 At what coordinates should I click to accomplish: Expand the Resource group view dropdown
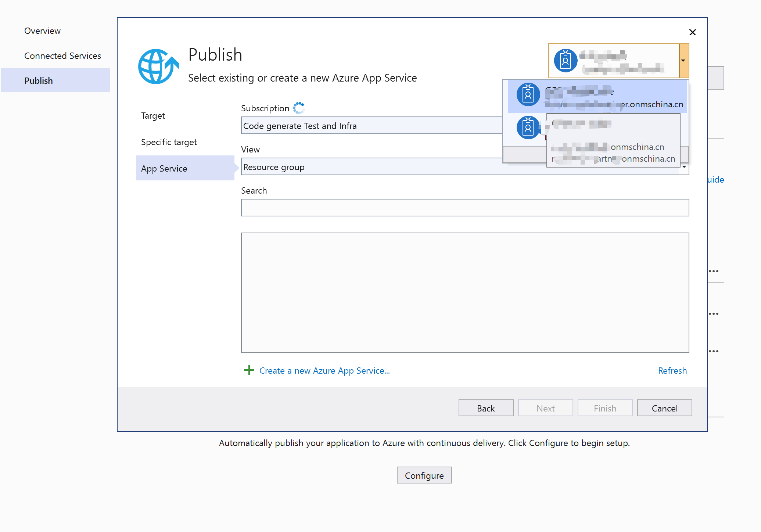[x=684, y=167]
